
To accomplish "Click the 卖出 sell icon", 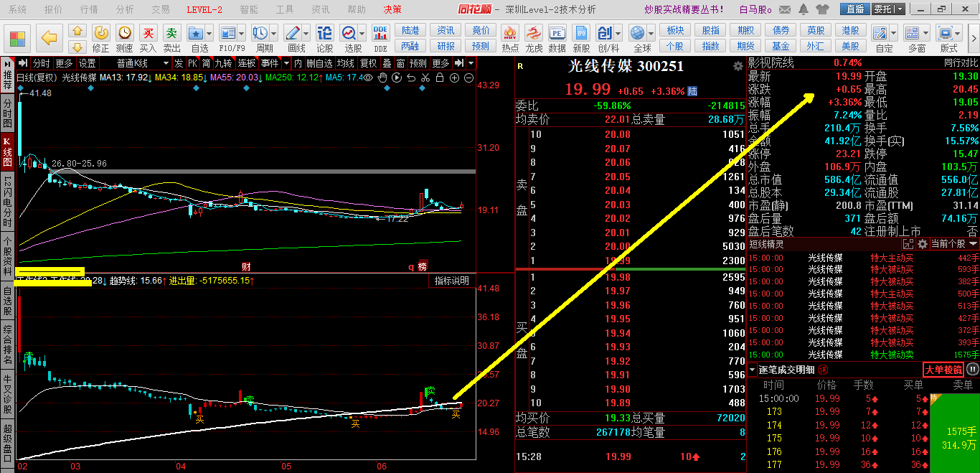I will (x=172, y=33).
